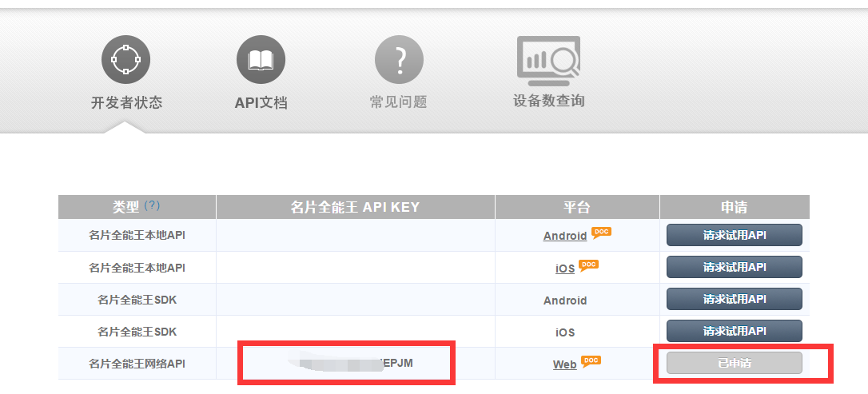Open the Android platform link
Screen dimensions: 868x394
point(564,237)
